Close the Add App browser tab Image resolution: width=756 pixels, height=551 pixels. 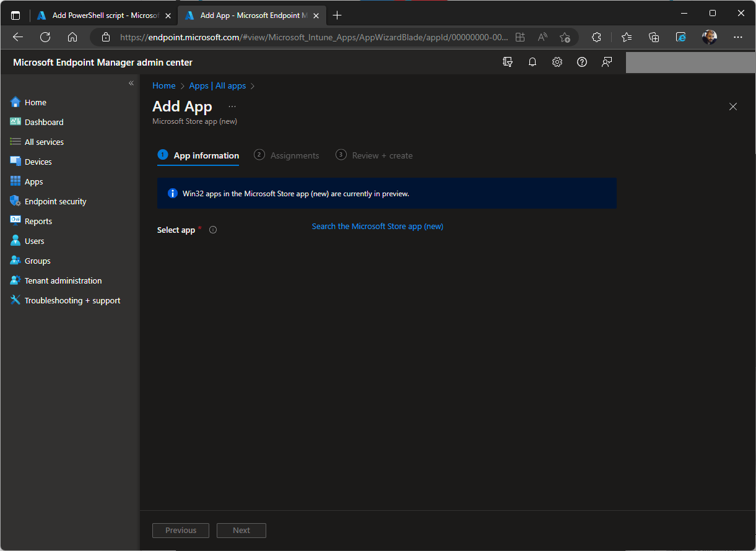coord(315,15)
